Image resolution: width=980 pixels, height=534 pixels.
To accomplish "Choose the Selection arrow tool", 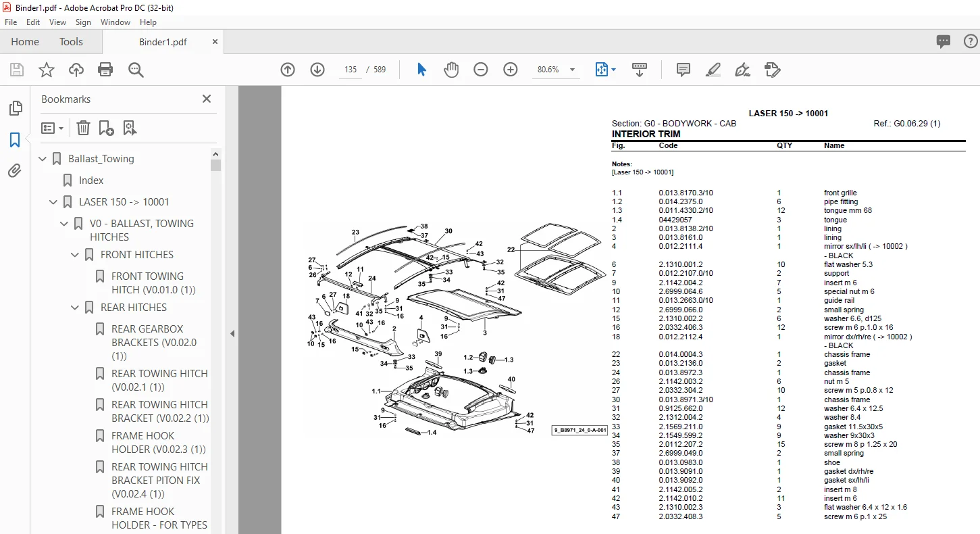I will (422, 70).
